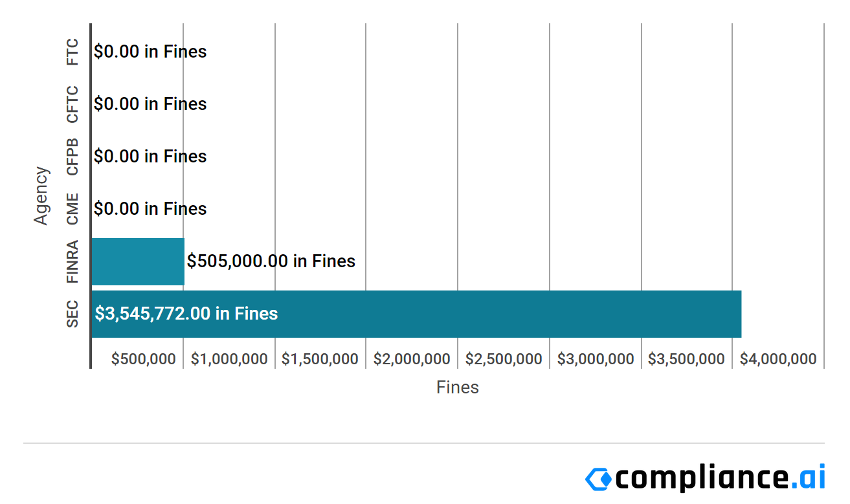
Task: Select the SEC agency axis label
Action: click(73, 314)
